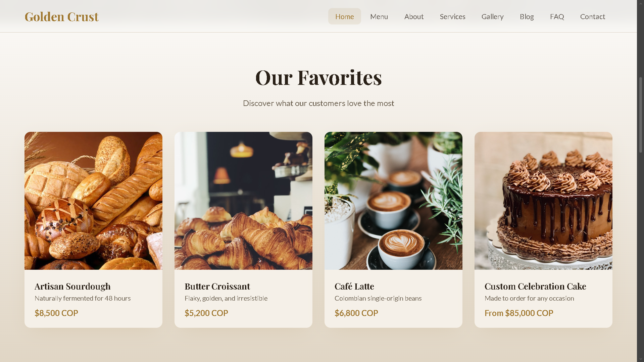The width and height of the screenshot is (644, 362).
Task: Open the Menu navigation link
Action: pyautogui.click(x=379, y=16)
